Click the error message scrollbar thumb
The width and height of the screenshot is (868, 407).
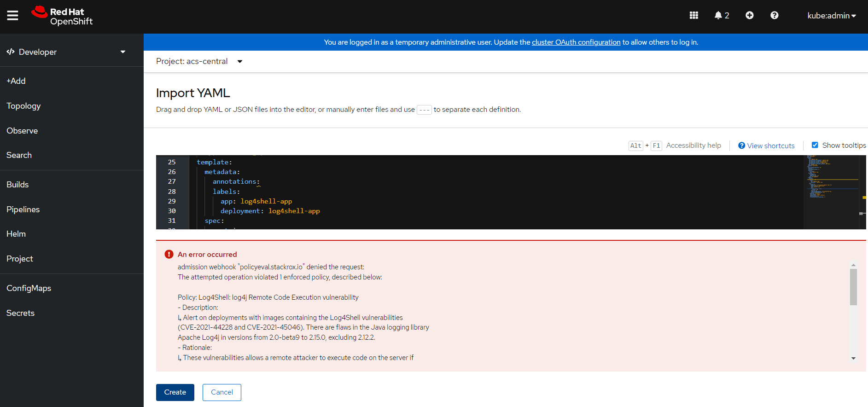(853, 287)
